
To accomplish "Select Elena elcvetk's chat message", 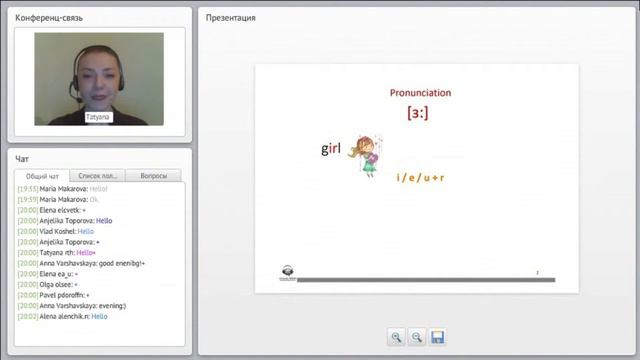I will [51, 210].
